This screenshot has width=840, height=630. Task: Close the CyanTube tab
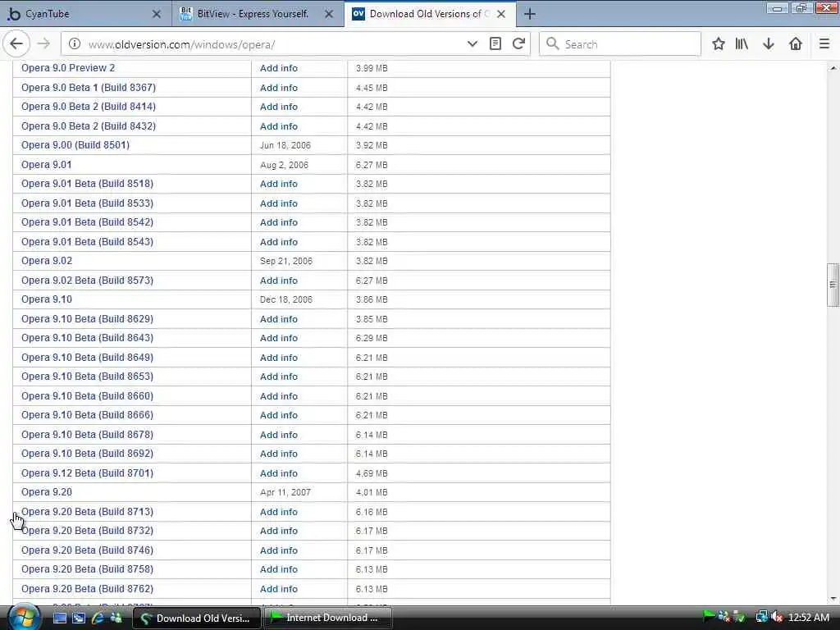pos(157,14)
